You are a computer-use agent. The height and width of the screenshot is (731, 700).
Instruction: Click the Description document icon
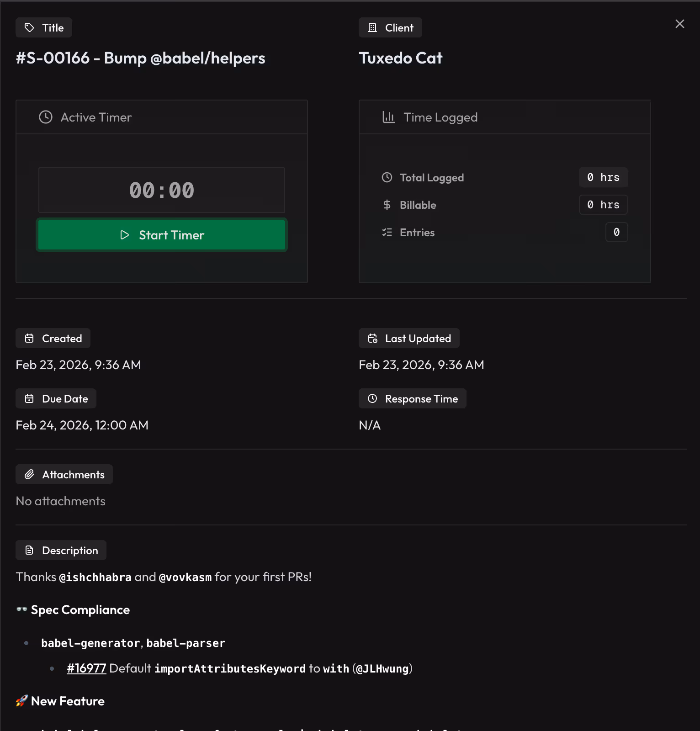tap(30, 550)
